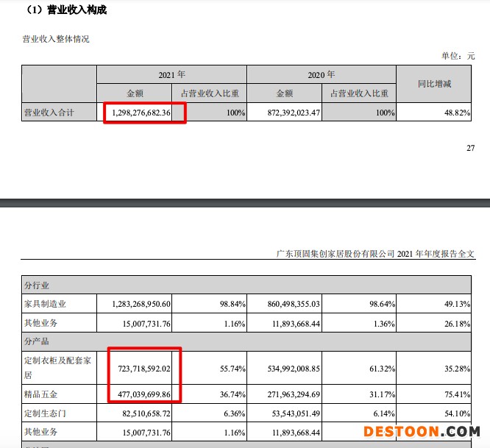Select the amount 860,498,355.03

click(x=294, y=304)
